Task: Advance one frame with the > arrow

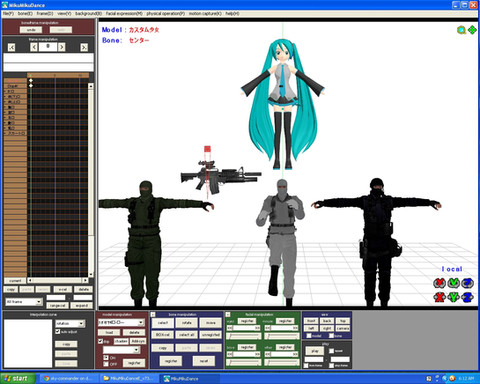Action: pos(62,47)
